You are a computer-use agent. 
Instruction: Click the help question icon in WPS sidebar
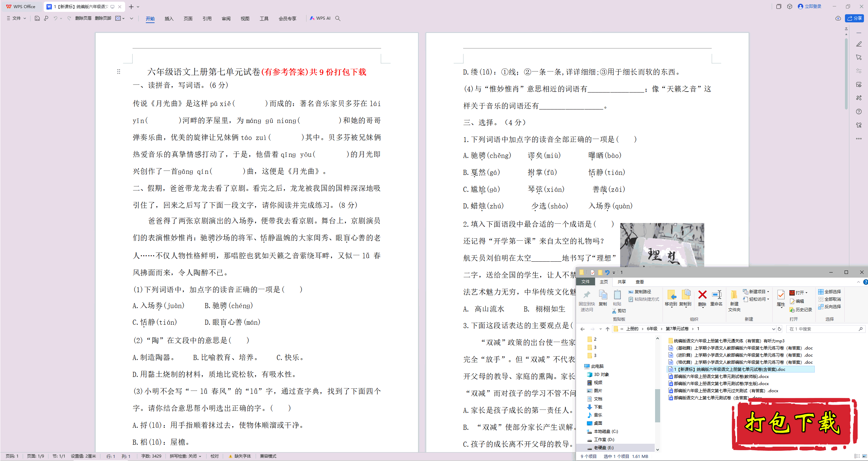coord(859,112)
